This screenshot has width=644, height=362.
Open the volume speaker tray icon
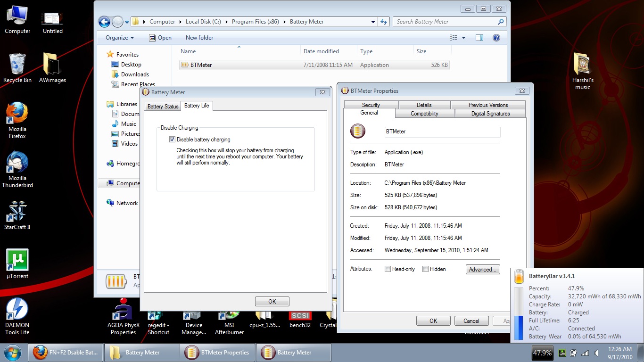(x=597, y=353)
